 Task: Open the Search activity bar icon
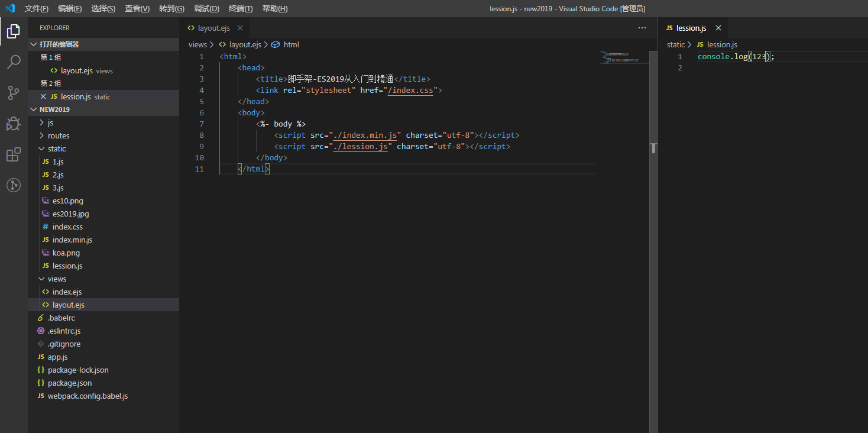pos(14,62)
